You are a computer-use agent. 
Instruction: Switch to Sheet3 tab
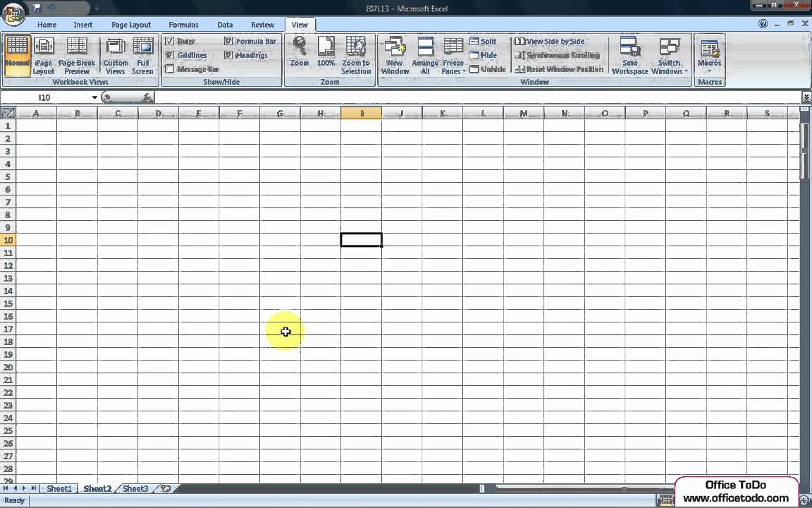[135, 488]
